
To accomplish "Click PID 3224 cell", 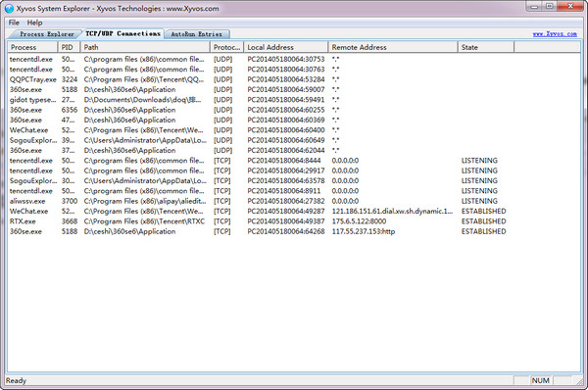I will tap(70, 79).
